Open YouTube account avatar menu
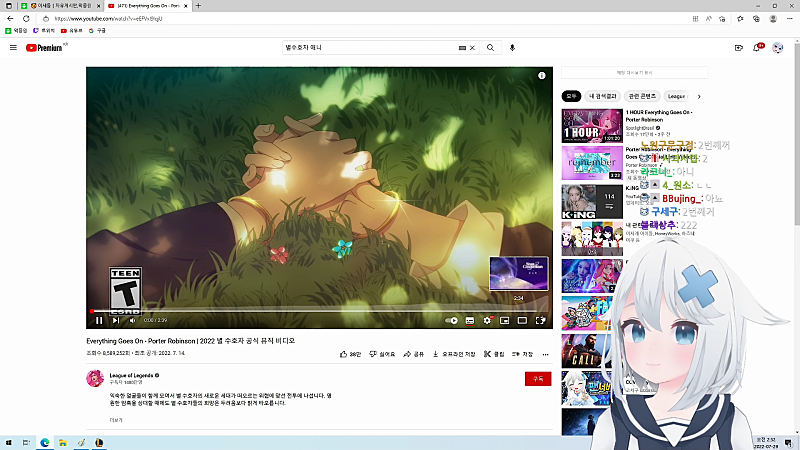This screenshot has height=450, width=800. click(778, 47)
